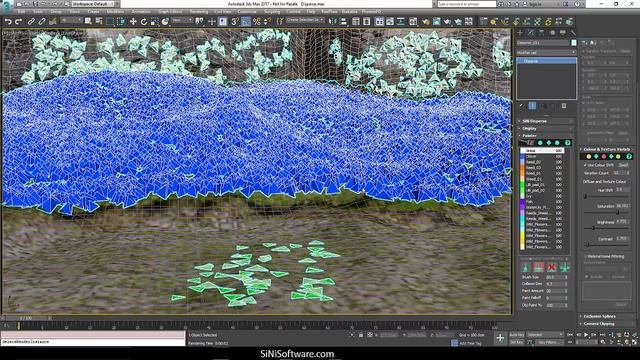This screenshot has height=360, width=640.
Task: Open the Tools menu
Action: (38, 12)
